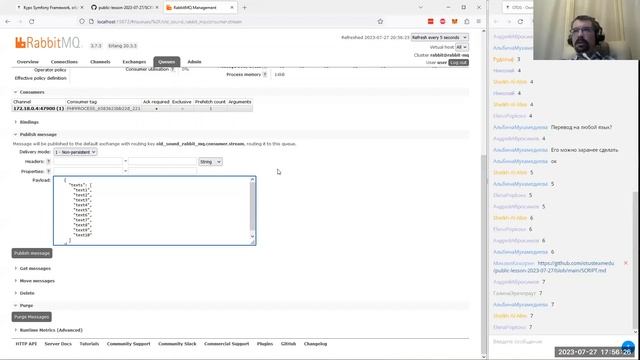Open a new browser tab

244,7
